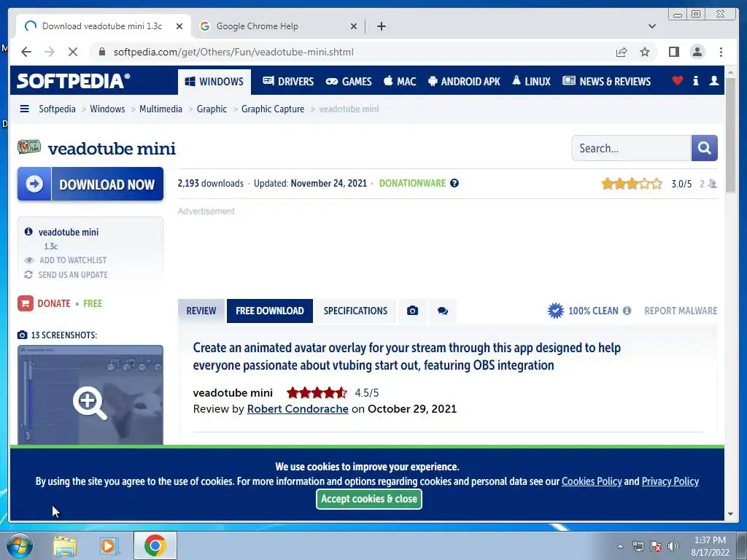Go back with the browser back arrow

26,52
